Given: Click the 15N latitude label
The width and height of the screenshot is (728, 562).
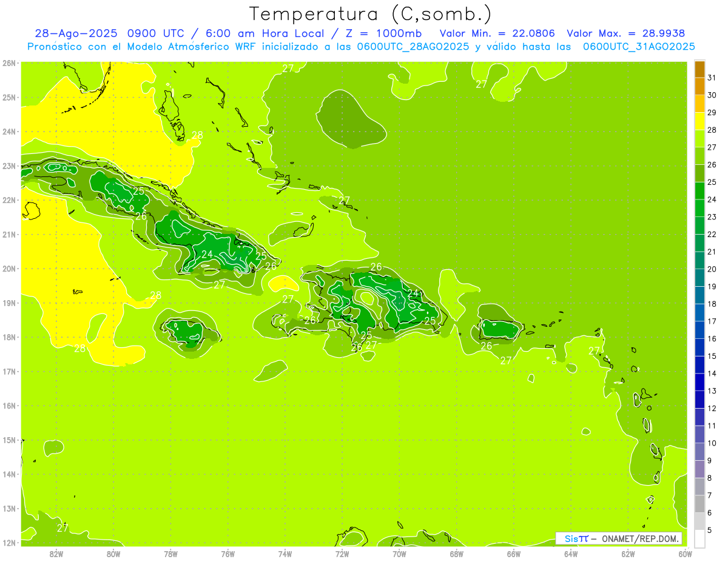Looking at the screenshot, I should pos(8,440).
